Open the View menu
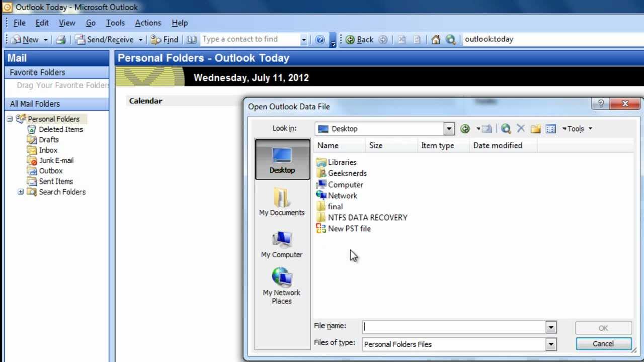This screenshot has height=362, width=644. click(67, 23)
